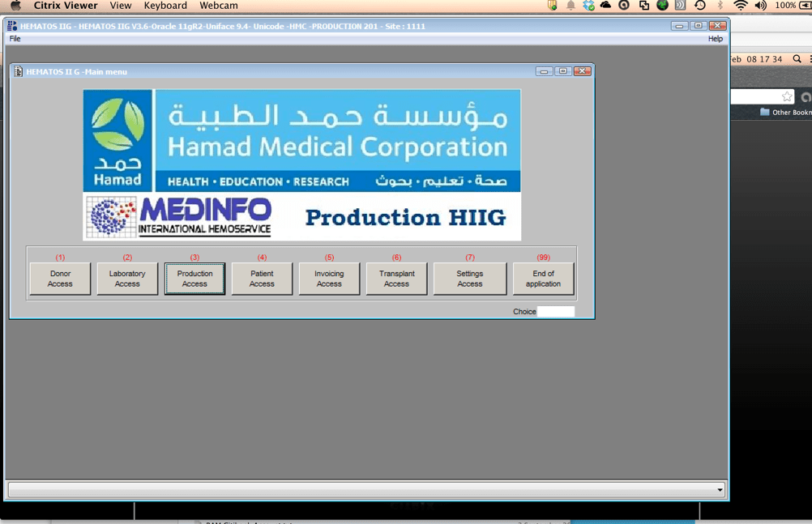Click the Laboratory Access button
Screen dimensions: 812x524
(127, 279)
